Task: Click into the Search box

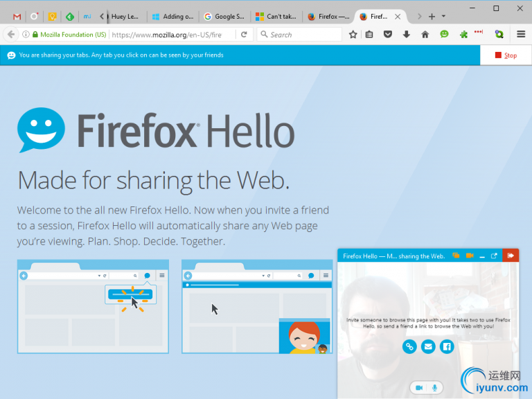Action: click(x=299, y=35)
